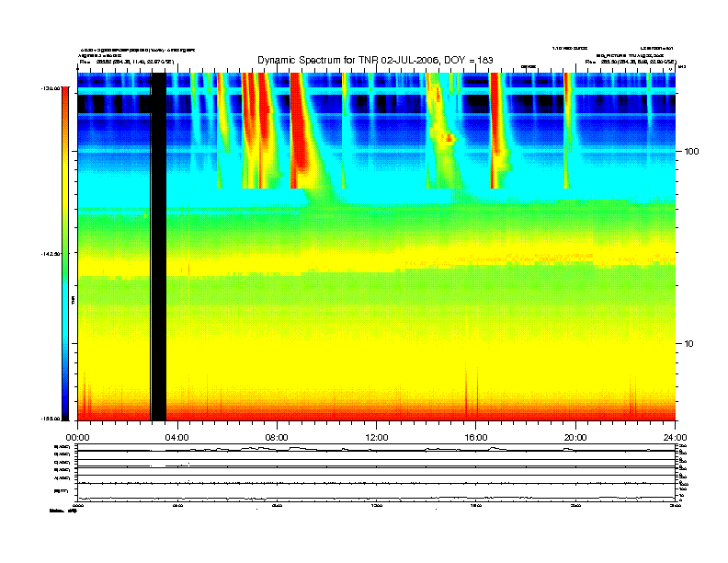Viewport: 728px width, 563px height.
Task: Click the -155.00 color scale label
Action: coord(51,419)
